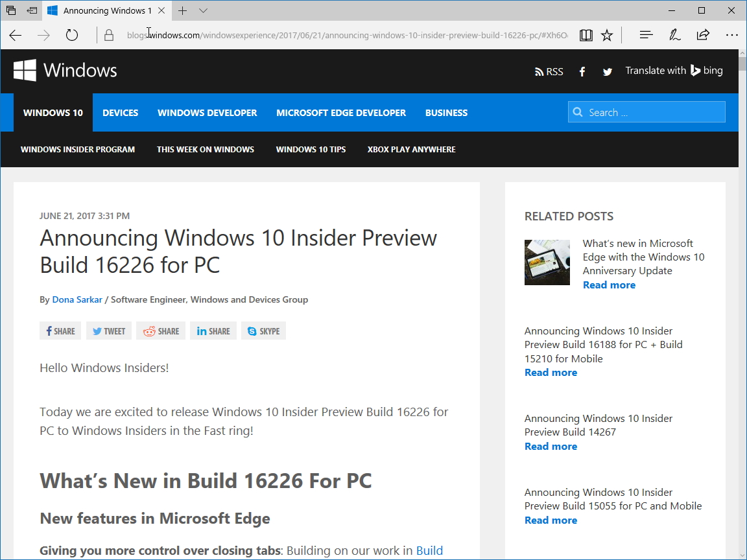The width and height of the screenshot is (747, 560).
Task: Make a Web Note with the pen icon
Action: tap(674, 35)
